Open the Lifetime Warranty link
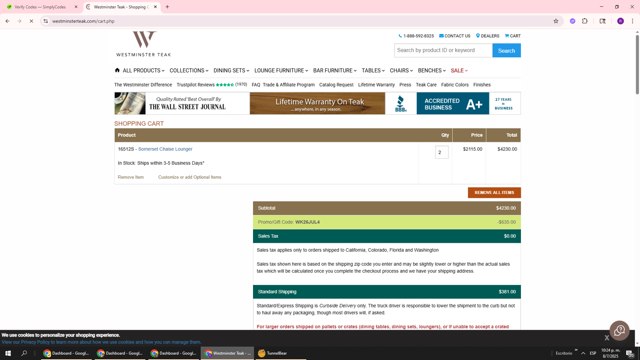This screenshot has height=360, width=640. click(376, 85)
